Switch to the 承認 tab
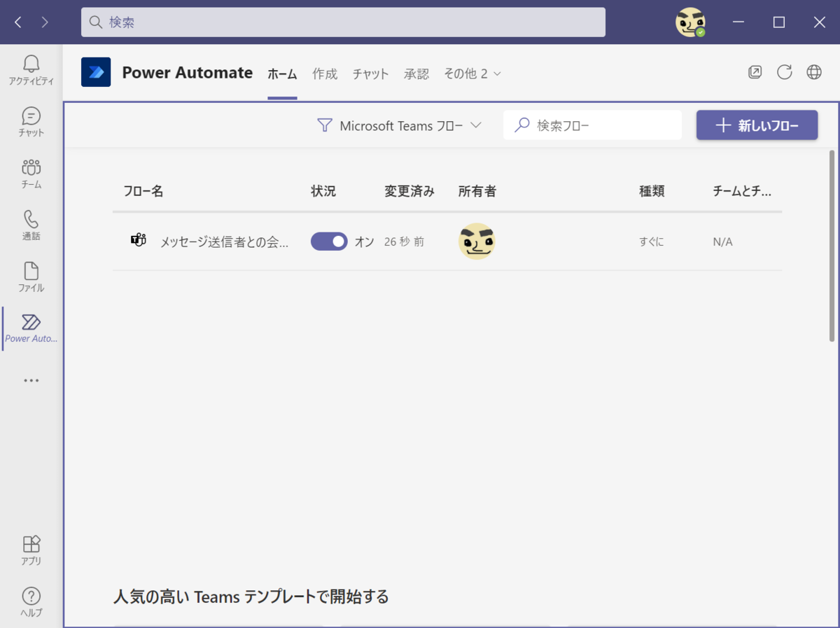Image resolution: width=840 pixels, height=628 pixels. click(x=416, y=74)
